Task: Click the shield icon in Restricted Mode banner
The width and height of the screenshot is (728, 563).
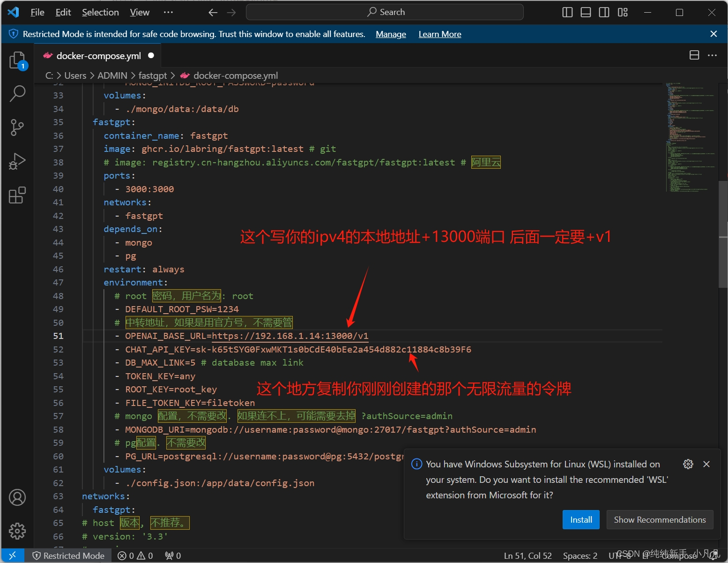Action: (14, 34)
